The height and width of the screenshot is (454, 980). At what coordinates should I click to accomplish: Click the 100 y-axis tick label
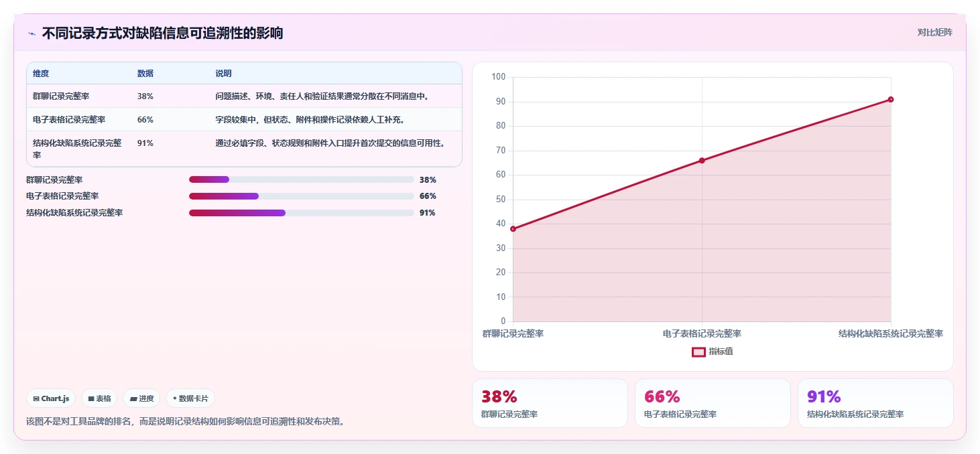pos(498,77)
